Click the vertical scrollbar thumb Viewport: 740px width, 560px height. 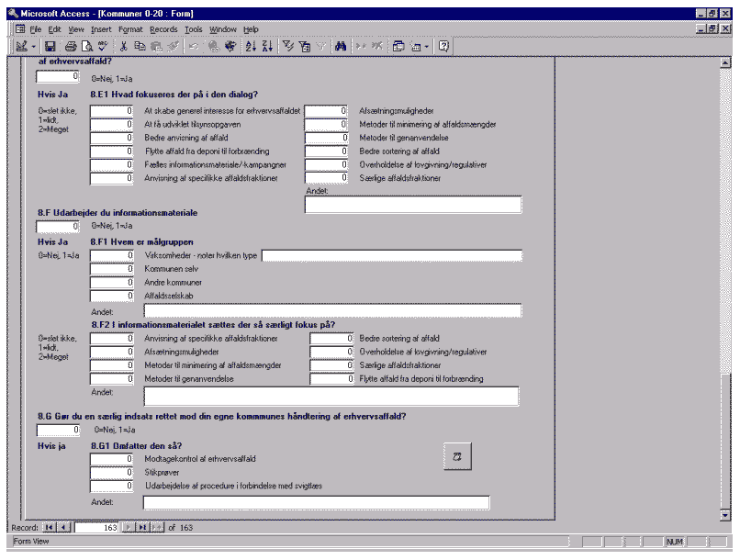pos(725,442)
